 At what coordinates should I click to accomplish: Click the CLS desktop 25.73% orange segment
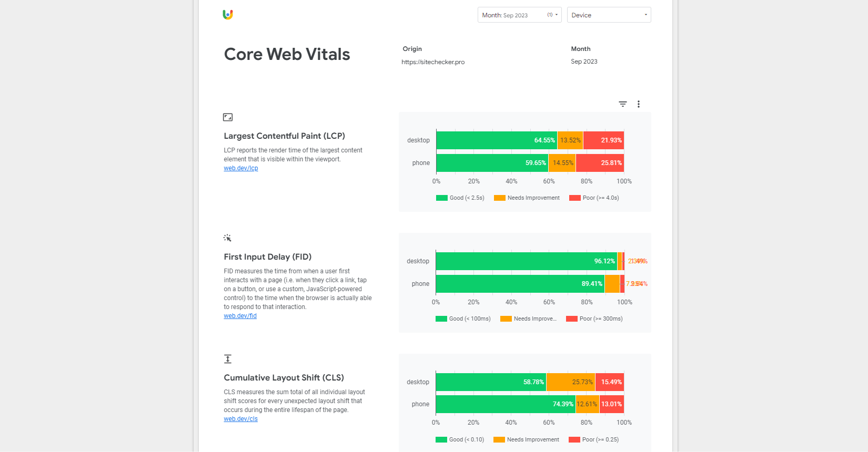pyautogui.click(x=571, y=382)
